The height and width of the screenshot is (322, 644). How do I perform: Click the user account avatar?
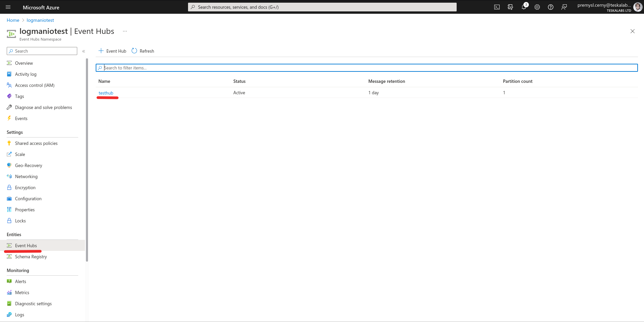pos(638,7)
